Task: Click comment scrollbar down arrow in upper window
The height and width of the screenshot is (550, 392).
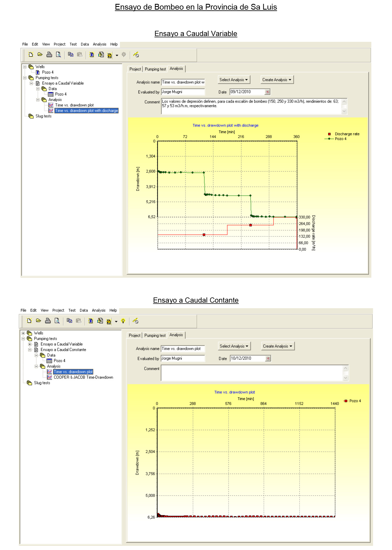Action: (344, 111)
